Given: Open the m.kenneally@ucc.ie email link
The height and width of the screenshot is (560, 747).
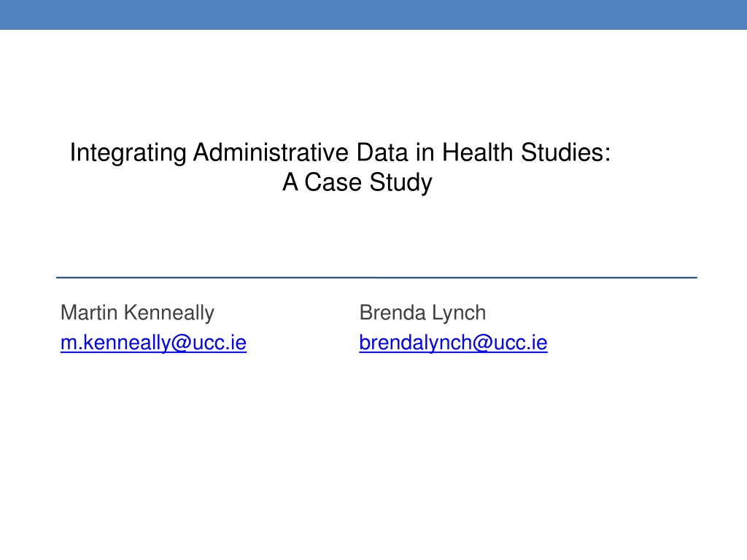Looking at the screenshot, I should (153, 343).
